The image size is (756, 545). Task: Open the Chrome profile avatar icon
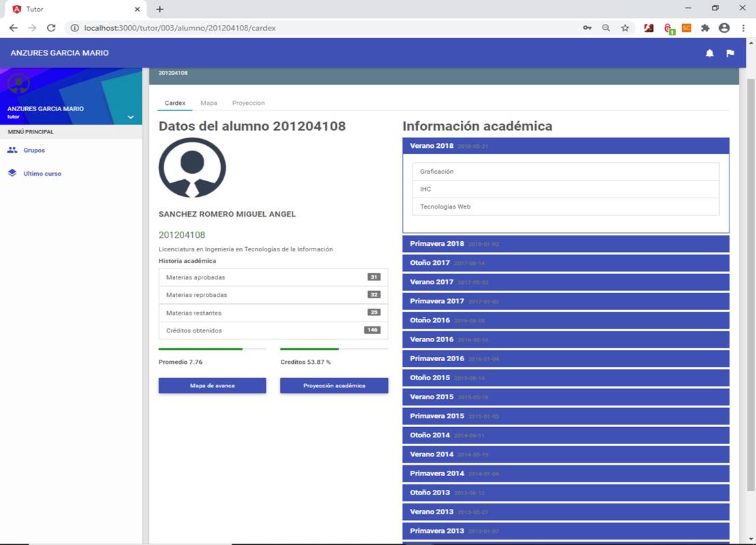point(724,28)
